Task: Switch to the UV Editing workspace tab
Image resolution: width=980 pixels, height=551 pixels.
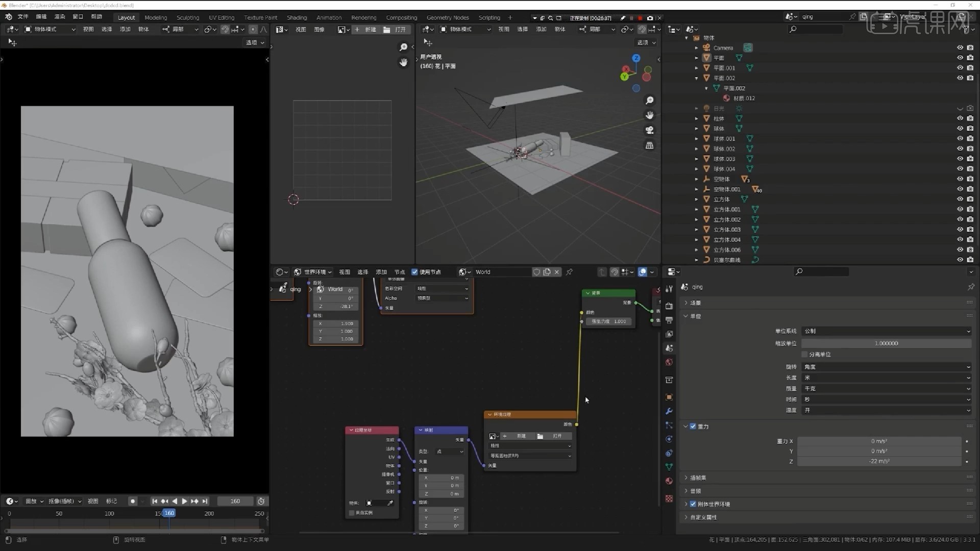Action: (222, 17)
